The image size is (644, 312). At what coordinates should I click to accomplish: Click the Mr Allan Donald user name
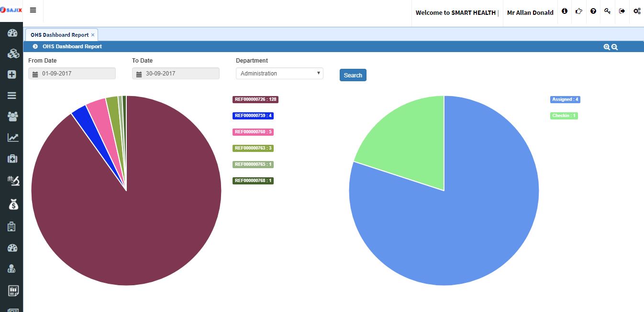coord(530,13)
